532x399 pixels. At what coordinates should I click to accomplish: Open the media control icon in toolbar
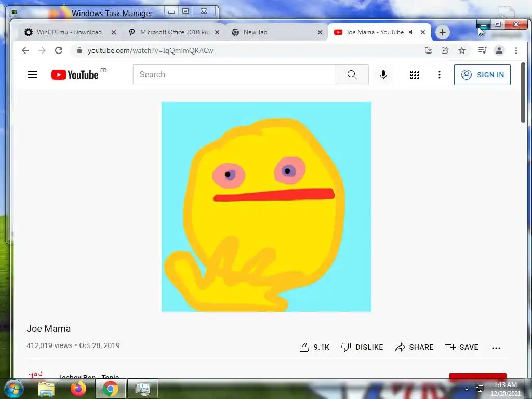click(x=482, y=50)
